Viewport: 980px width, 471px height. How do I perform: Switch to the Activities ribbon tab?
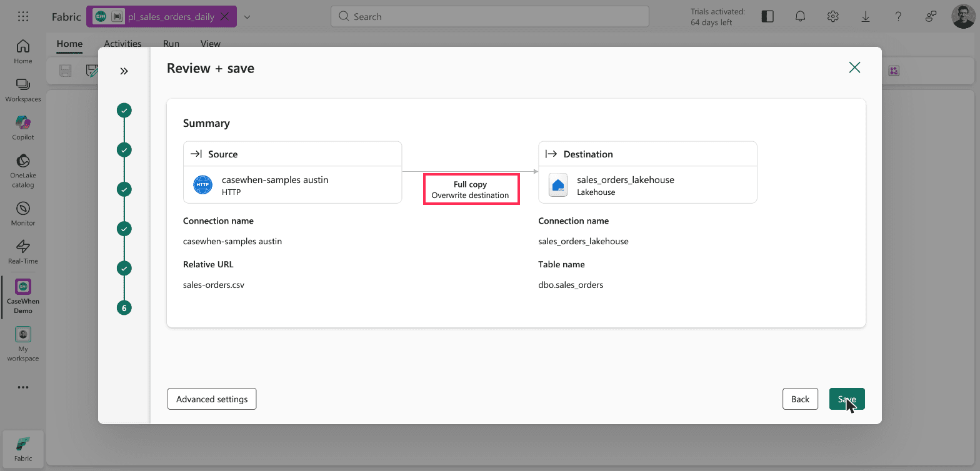click(122, 44)
